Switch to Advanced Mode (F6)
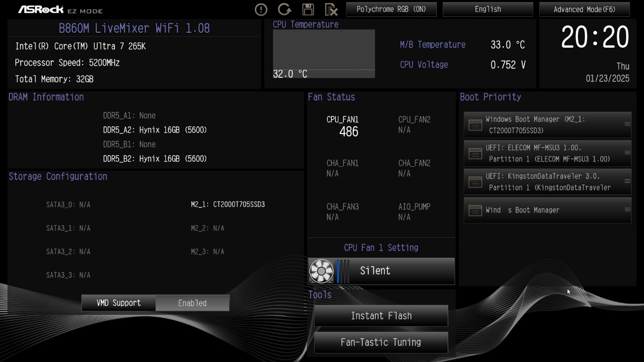The width and height of the screenshot is (644, 362). [584, 9]
